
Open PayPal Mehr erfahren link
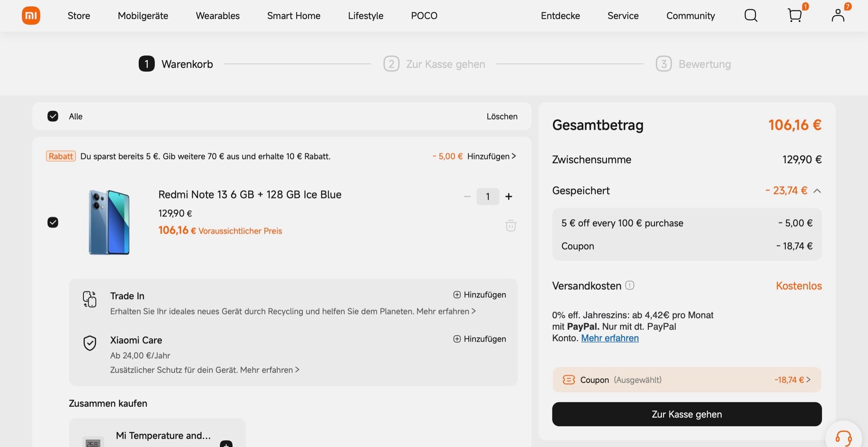pyautogui.click(x=609, y=338)
